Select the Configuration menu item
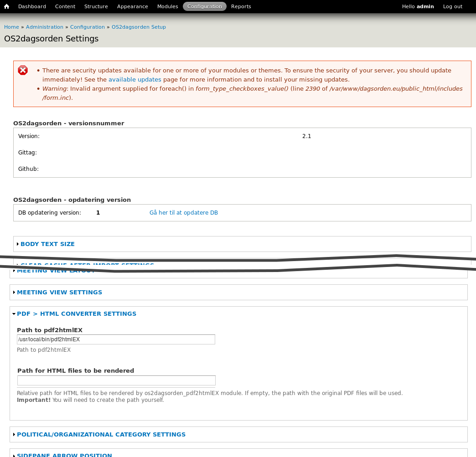476x457 pixels. 205,6
